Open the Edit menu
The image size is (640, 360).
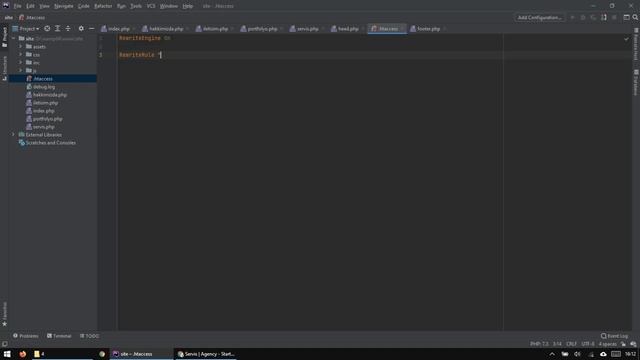[x=30, y=6]
